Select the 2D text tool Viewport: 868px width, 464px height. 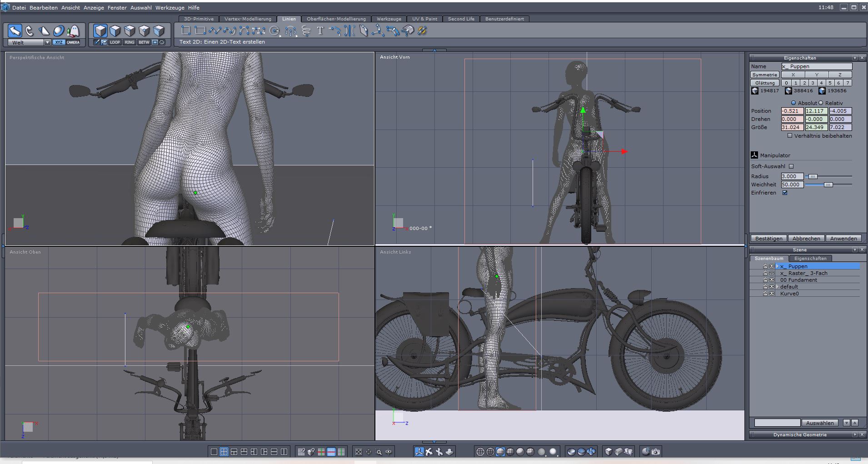tap(320, 31)
